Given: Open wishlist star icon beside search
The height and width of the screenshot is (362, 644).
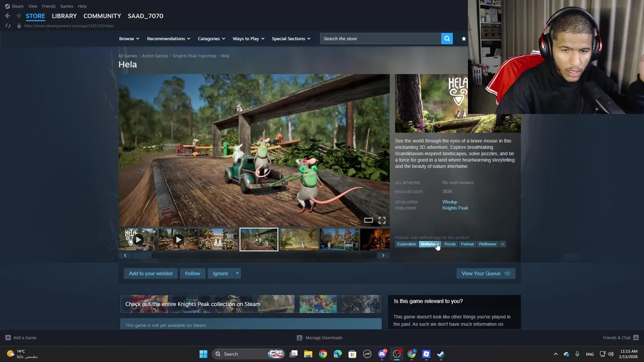Looking at the screenshot, I should [x=463, y=39].
